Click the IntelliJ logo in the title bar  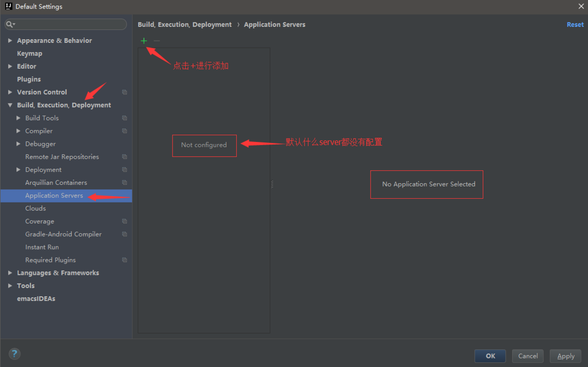coord(8,6)
